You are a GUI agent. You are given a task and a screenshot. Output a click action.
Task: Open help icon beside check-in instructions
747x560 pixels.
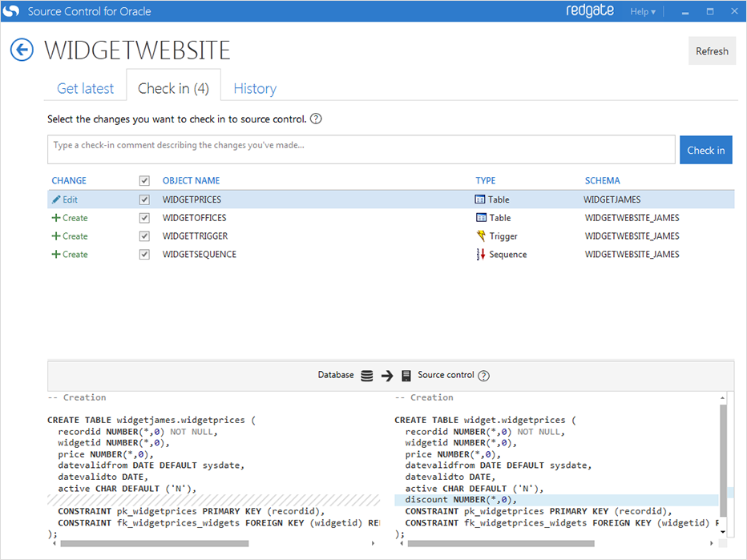[316, 119]
